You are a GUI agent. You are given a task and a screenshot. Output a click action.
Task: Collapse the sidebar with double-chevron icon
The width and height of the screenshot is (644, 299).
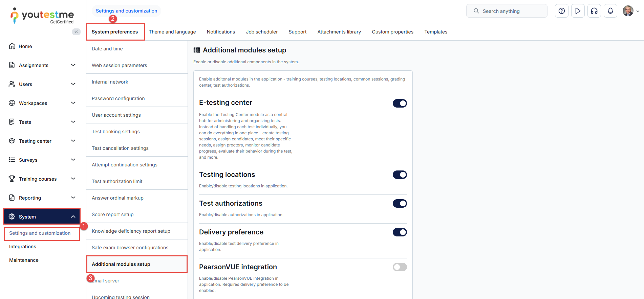click(x=76, y=32)
